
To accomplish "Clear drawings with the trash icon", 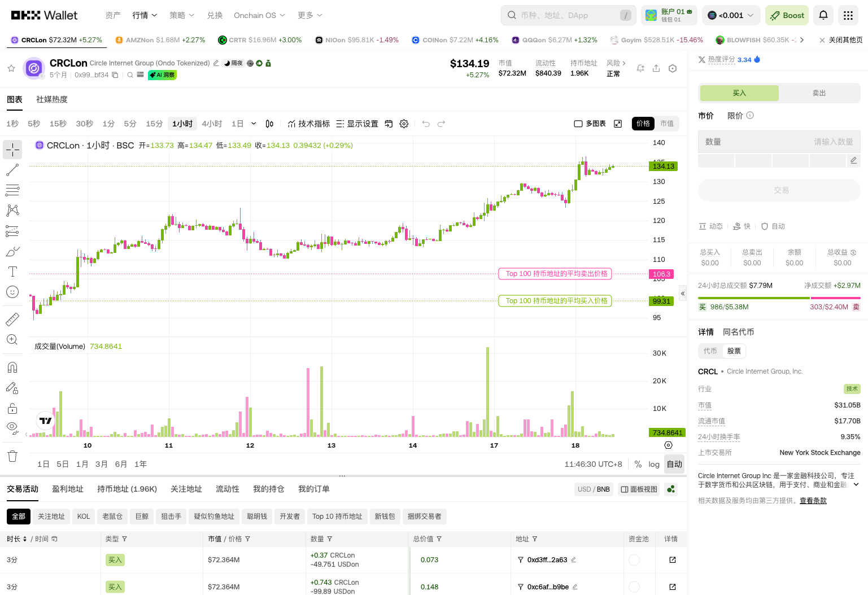I will [12, 456].
